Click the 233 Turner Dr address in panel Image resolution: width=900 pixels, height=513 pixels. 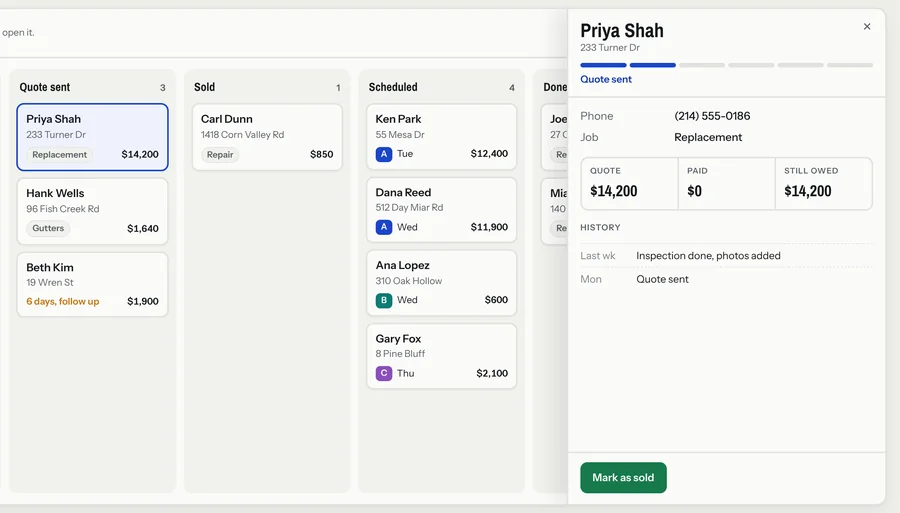click(610, 48)
